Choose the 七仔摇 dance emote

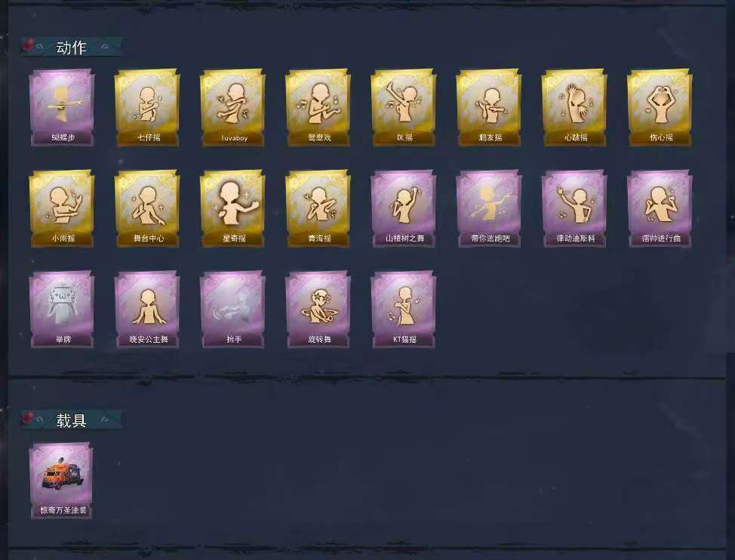click(x=147, y=108)
